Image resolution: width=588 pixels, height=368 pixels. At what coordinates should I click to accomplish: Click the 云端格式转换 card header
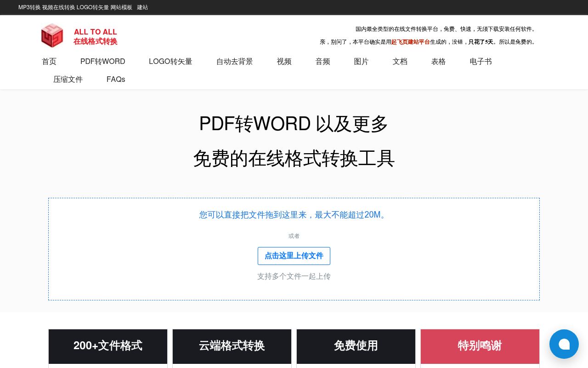(232, 346)
